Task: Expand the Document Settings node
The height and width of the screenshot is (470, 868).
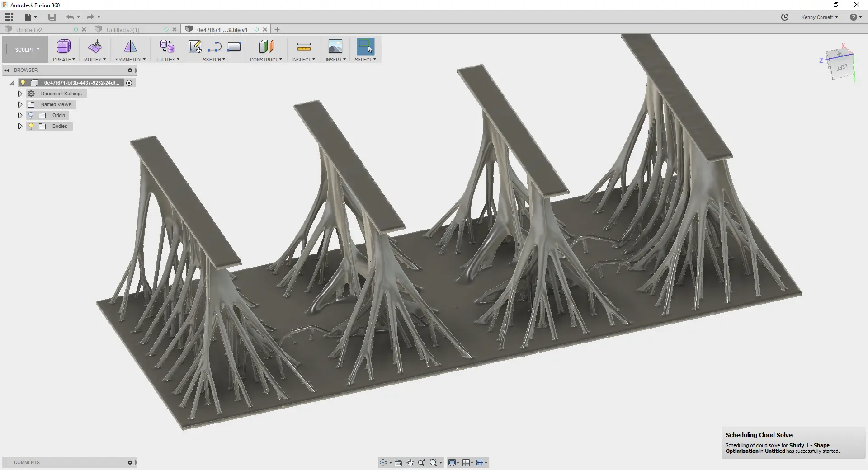Action: (20, 94)
